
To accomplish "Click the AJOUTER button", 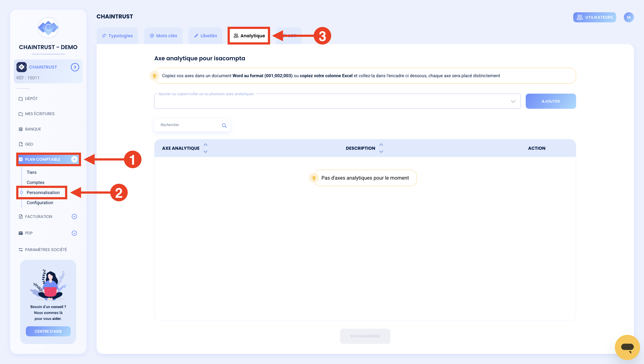I will point(551,101).
